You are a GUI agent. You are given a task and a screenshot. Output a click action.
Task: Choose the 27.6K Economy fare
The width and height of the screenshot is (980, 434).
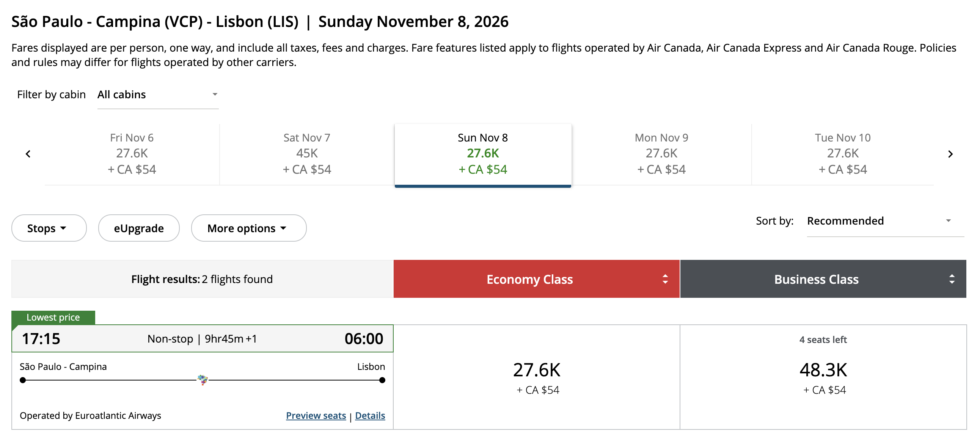click(x=536, y=377)
